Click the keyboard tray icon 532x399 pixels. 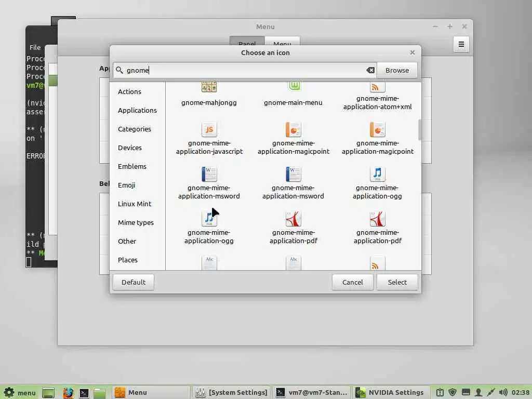click(466, 393)
